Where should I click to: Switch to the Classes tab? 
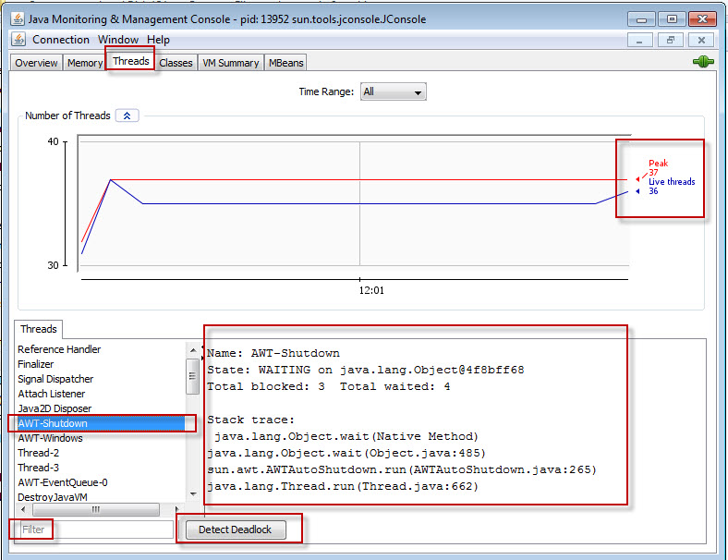[x=176, y=63]
